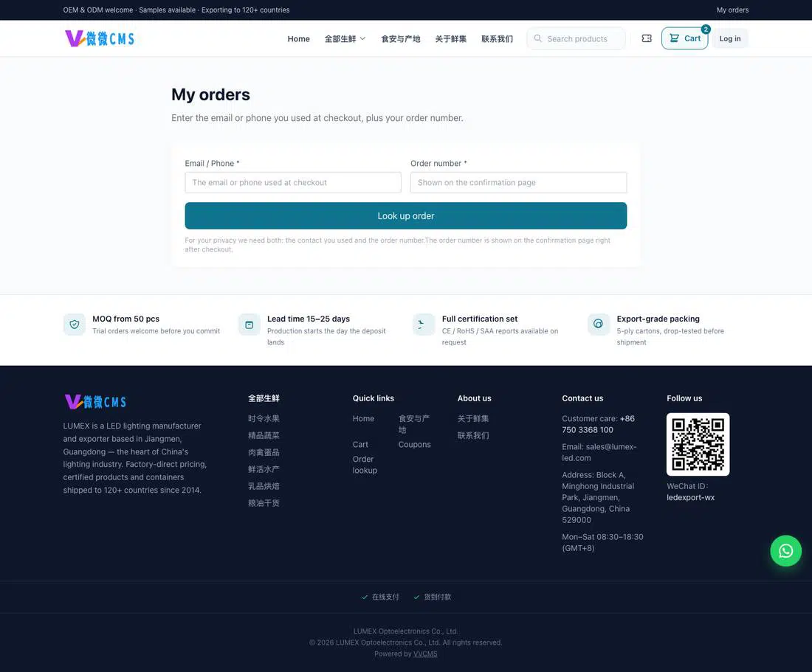Submit the Look up order button
The image size is (812, 672).
pos(405,215)
